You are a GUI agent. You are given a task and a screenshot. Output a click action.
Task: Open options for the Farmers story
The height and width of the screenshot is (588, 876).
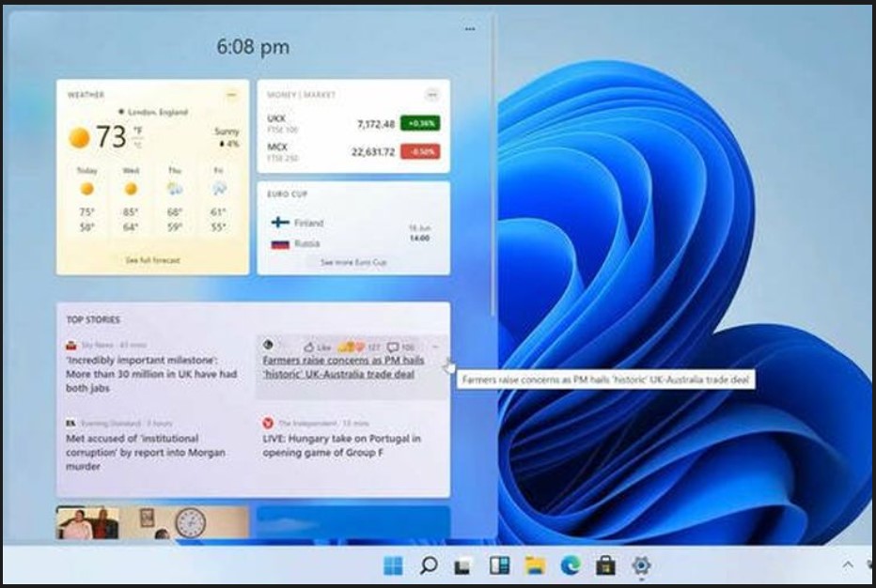pos(436,347)
